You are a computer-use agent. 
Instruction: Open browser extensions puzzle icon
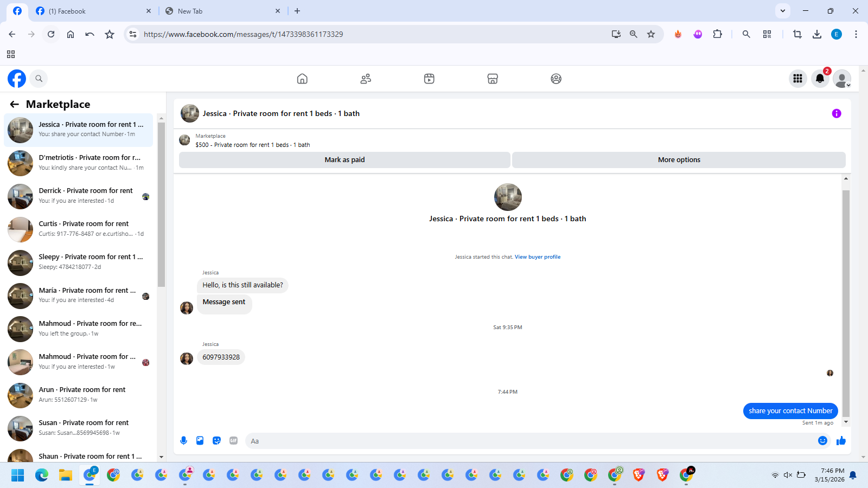(717, 34)
